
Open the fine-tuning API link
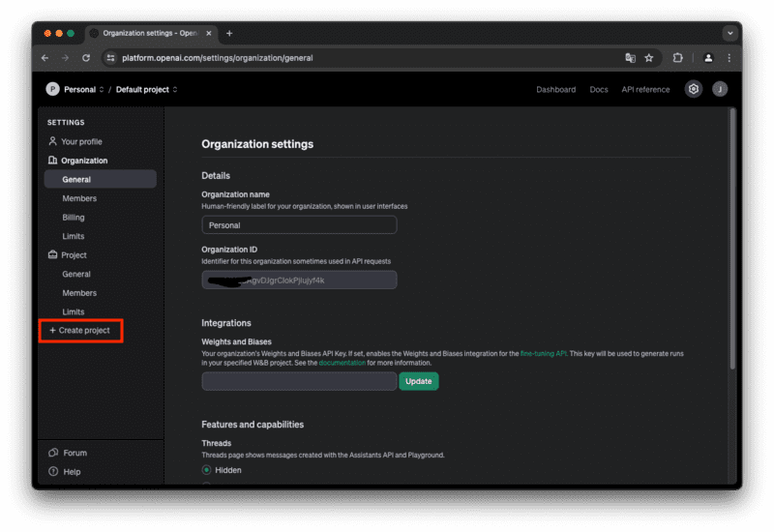pyautogui.click(x=542, y=354)
